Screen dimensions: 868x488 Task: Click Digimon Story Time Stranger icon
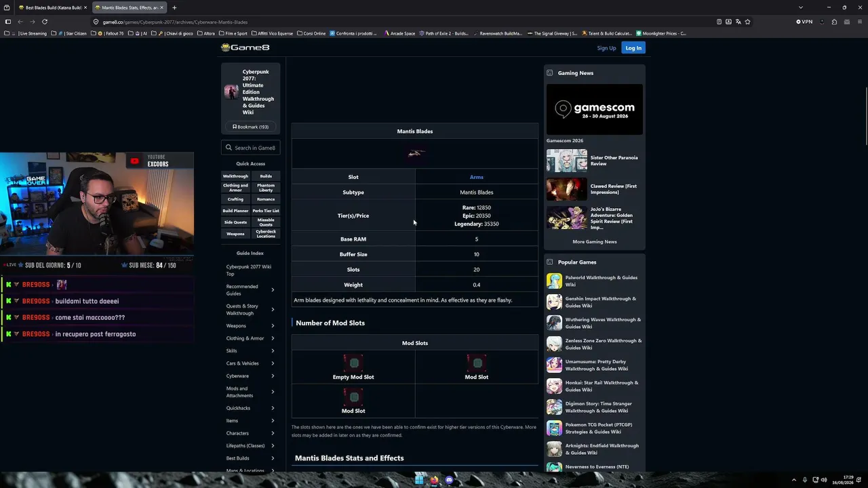click(554, 407)
